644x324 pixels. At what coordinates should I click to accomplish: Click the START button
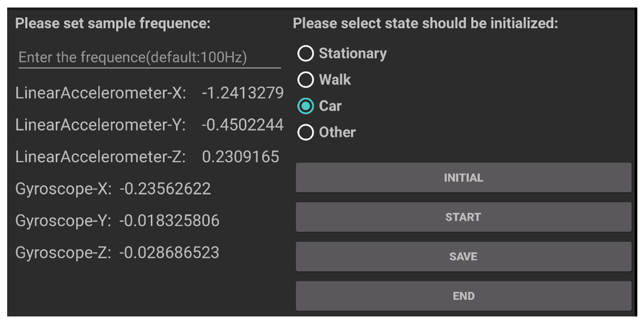click(463, 217)
